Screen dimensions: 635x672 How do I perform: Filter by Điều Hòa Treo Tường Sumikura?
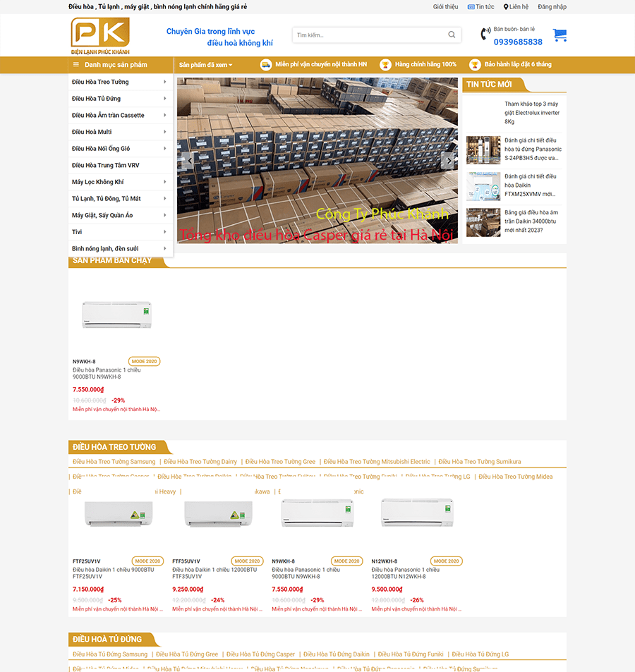(x=480, y=462)
